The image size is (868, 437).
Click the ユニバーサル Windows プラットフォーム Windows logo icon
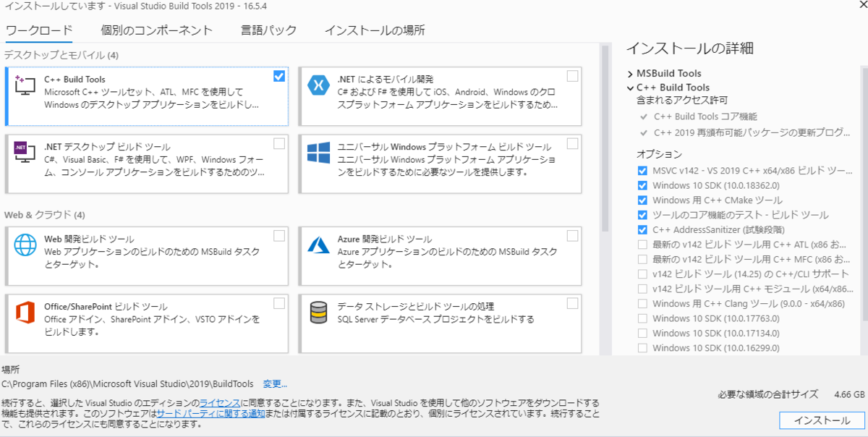coord(318,153)
